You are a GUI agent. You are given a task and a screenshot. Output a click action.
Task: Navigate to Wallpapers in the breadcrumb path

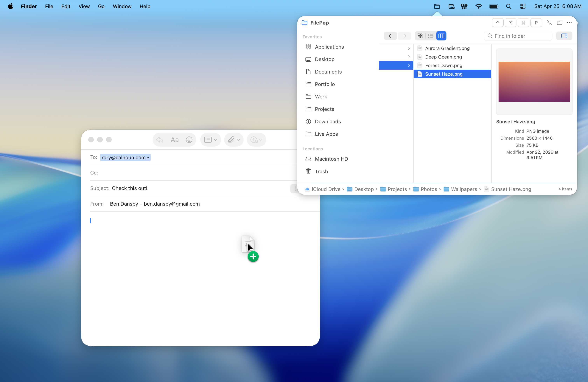click(464, 189)
